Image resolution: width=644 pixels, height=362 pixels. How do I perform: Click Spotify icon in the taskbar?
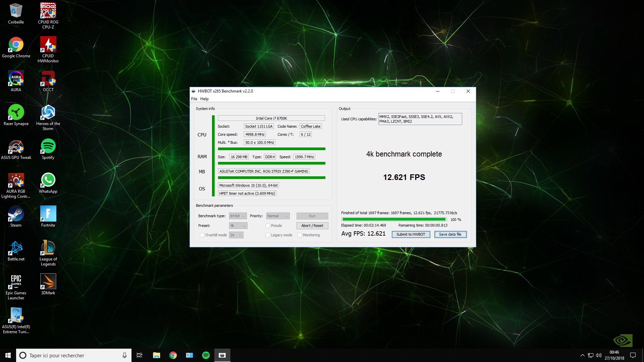click(206, 355)
